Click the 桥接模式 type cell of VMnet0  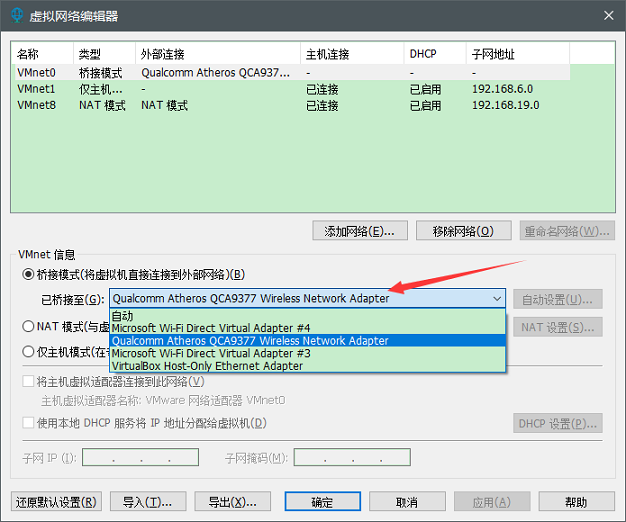click(x=101, y=73)
